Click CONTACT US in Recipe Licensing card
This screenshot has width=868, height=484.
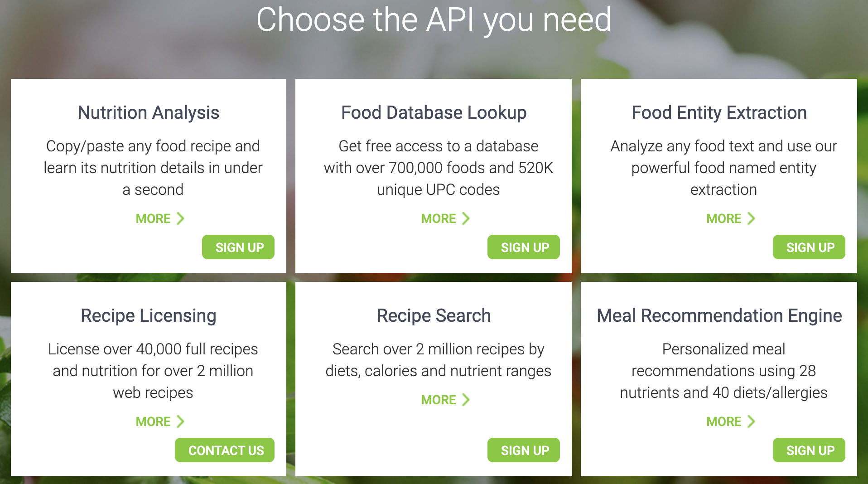tap(225, 450)
